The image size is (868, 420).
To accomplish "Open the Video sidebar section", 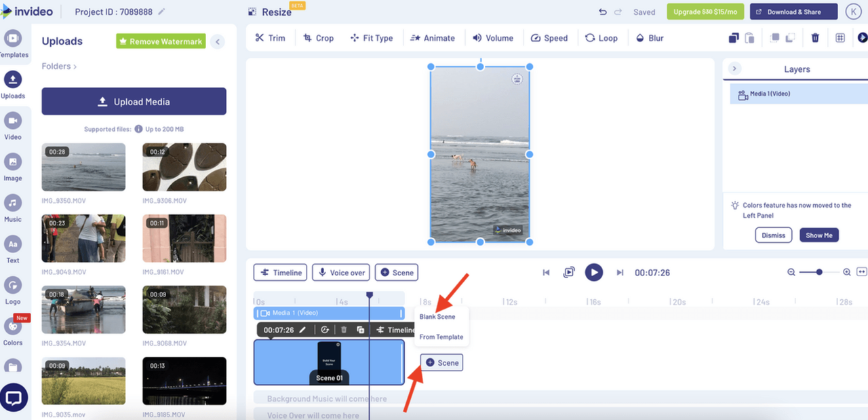I will pyautogui.click(x=13, y=126).
